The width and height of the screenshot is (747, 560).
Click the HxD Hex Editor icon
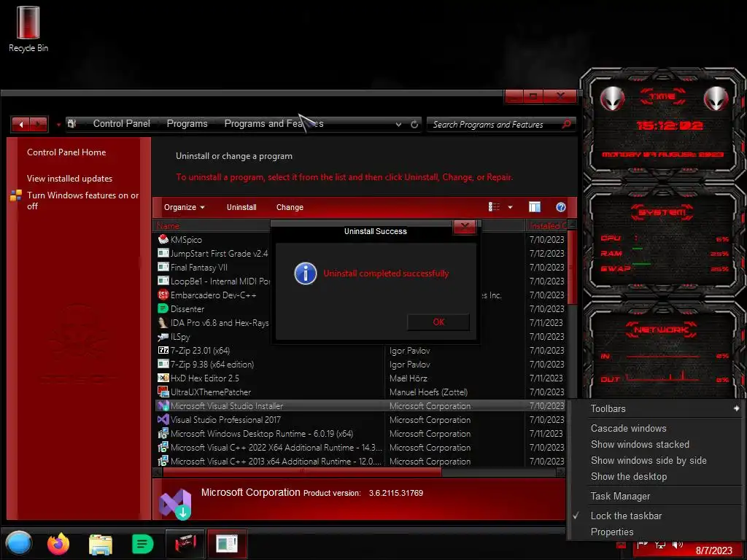[163, 378]
